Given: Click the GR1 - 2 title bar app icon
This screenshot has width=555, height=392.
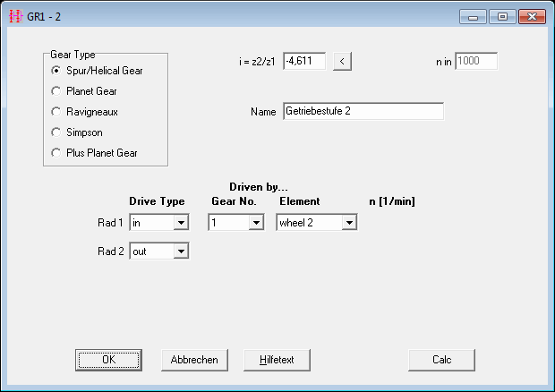Looking at the screenshot, I should (15, 16).
